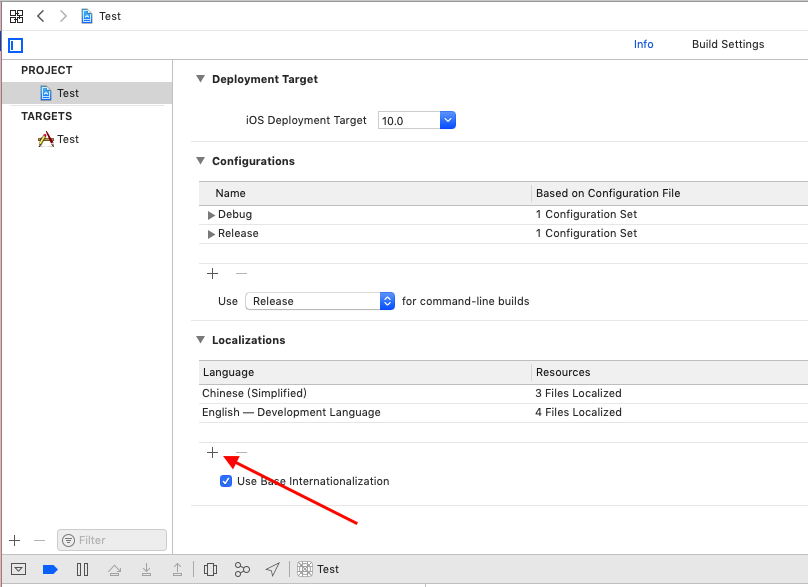The image size is (808, 587).
Task: Click the 4 Files Localized cell
Action: pyautogui.click(x=578, y=412)
